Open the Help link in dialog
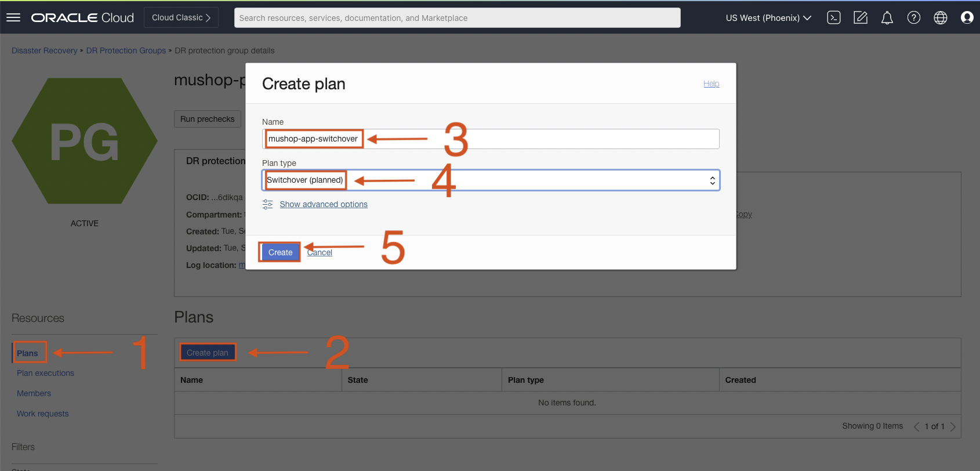Image resolution: width=980 pixels, height=471 pixels. [711, 84]
